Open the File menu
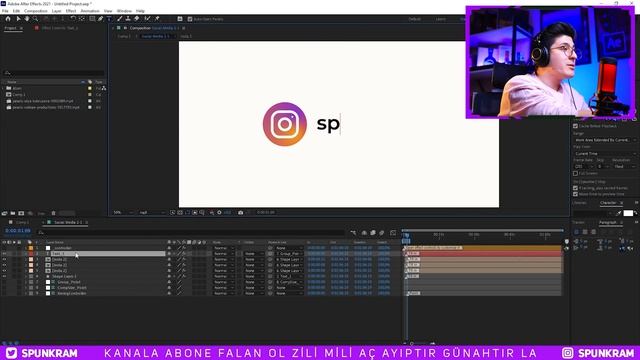 click(x=5, y=11)
